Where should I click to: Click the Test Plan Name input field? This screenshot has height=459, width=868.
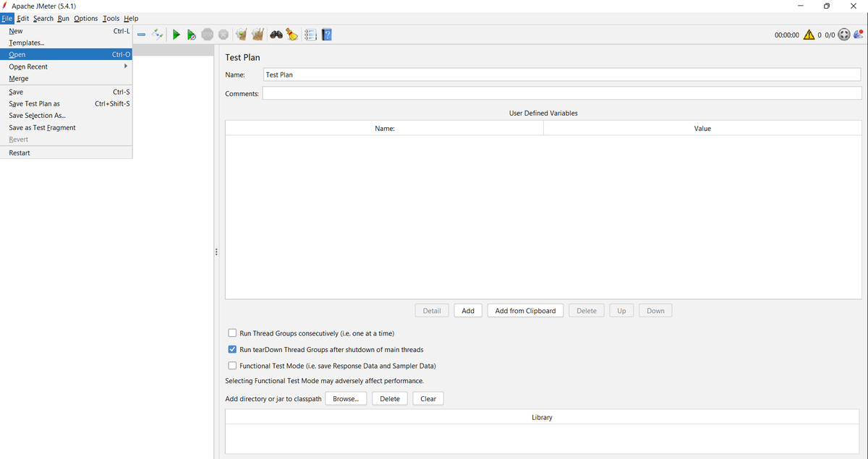(562, 74)
